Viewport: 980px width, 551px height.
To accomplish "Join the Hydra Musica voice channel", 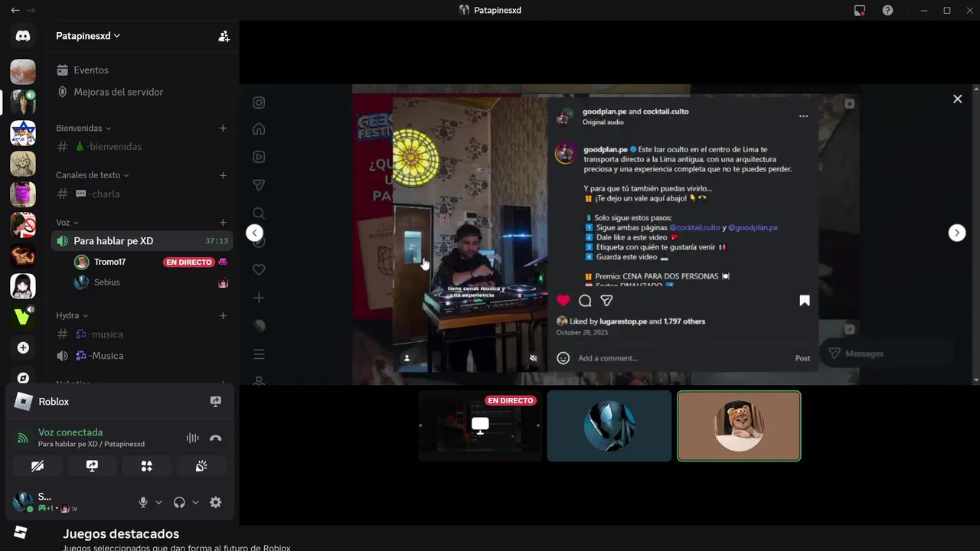I will tap(142, 356).
